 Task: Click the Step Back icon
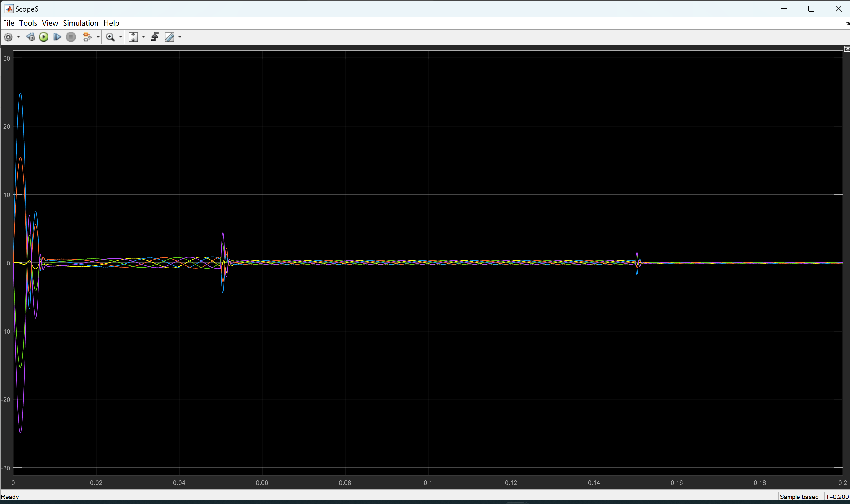click(31, 37)
